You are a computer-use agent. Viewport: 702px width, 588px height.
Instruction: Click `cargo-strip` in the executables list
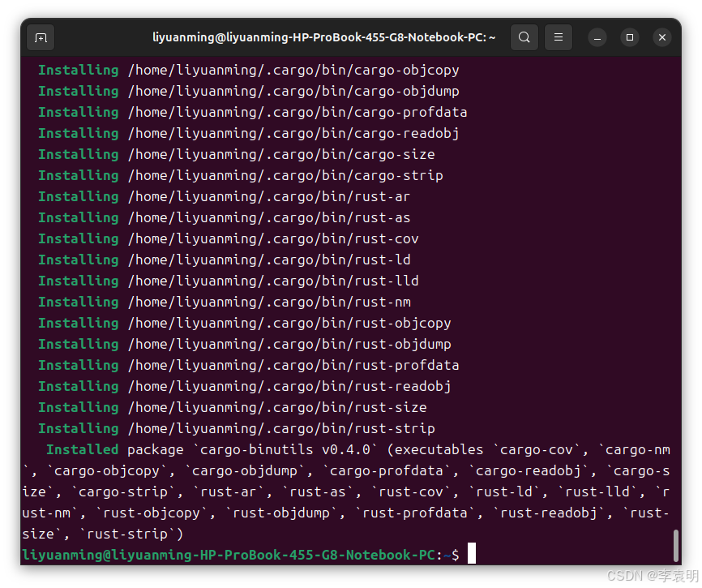[x=123, y=491]
